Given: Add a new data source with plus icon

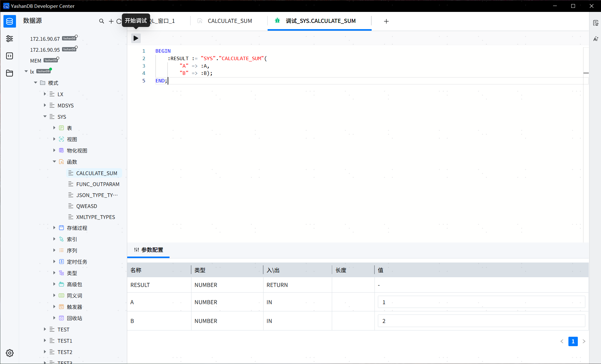Looking at the screenshot, I should [111, 21].
